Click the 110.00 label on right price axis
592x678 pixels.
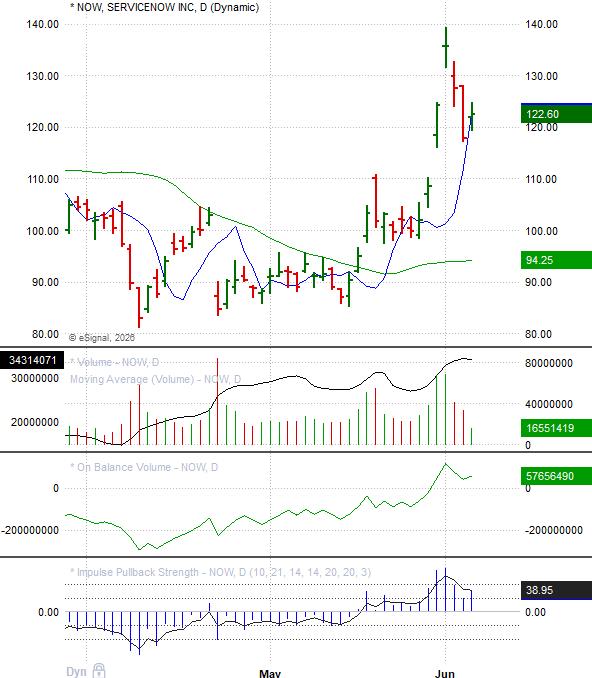tap(541, 179)
